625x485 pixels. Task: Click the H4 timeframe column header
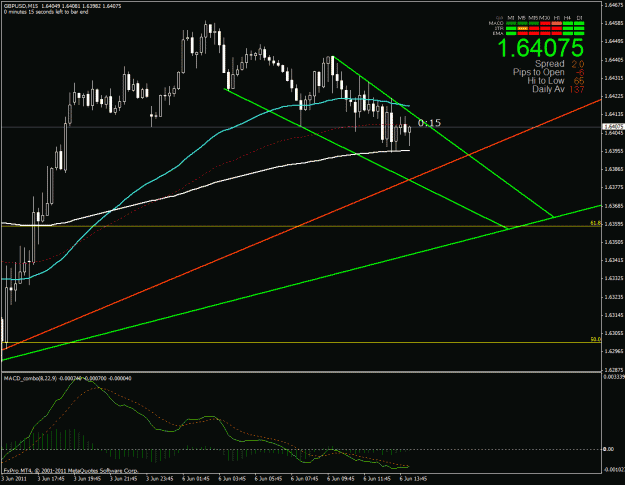568,18
